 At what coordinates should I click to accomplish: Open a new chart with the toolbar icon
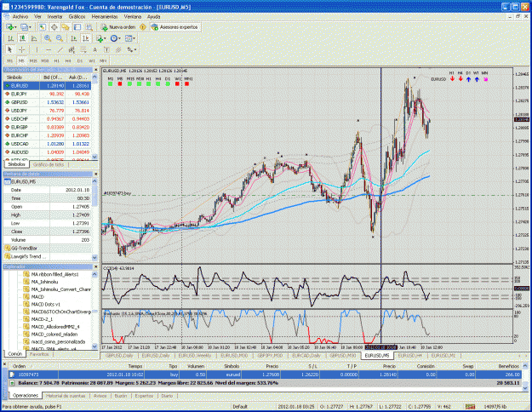pos(10,27)
